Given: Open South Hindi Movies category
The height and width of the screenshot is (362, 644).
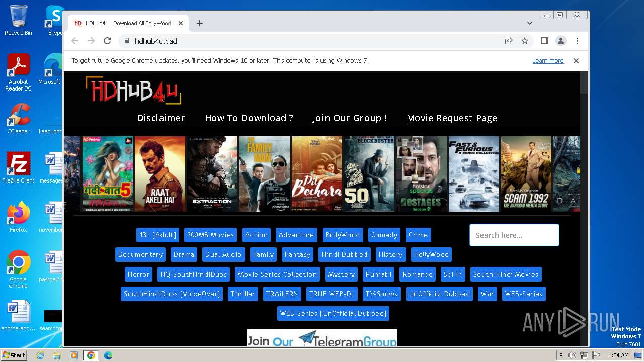Looking at the screenshot, I should point(506,274).
